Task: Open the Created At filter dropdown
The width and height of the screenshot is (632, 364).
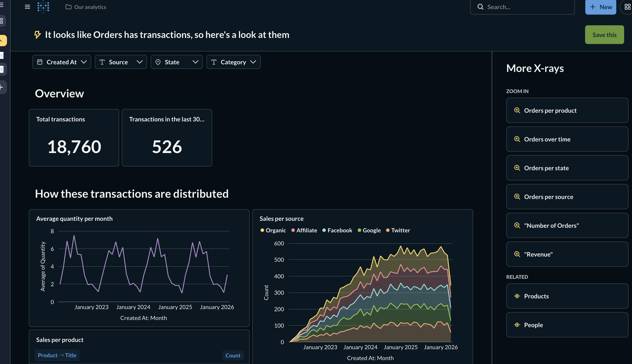Action: pos(62,62)
